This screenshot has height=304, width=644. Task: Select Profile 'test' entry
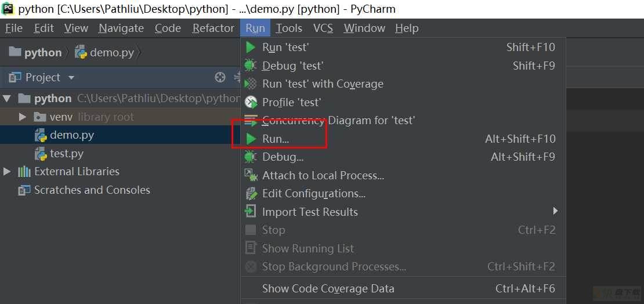click(403, 102)
